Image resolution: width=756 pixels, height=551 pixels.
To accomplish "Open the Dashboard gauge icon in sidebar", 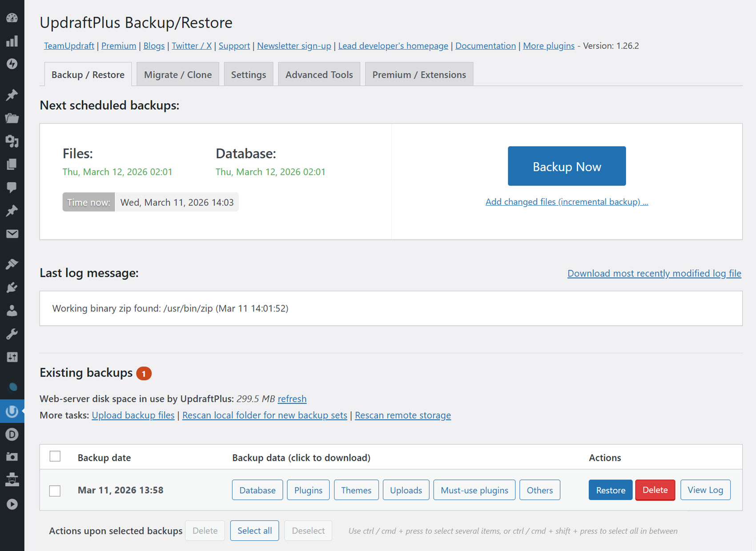I will (x=12, y=18).
